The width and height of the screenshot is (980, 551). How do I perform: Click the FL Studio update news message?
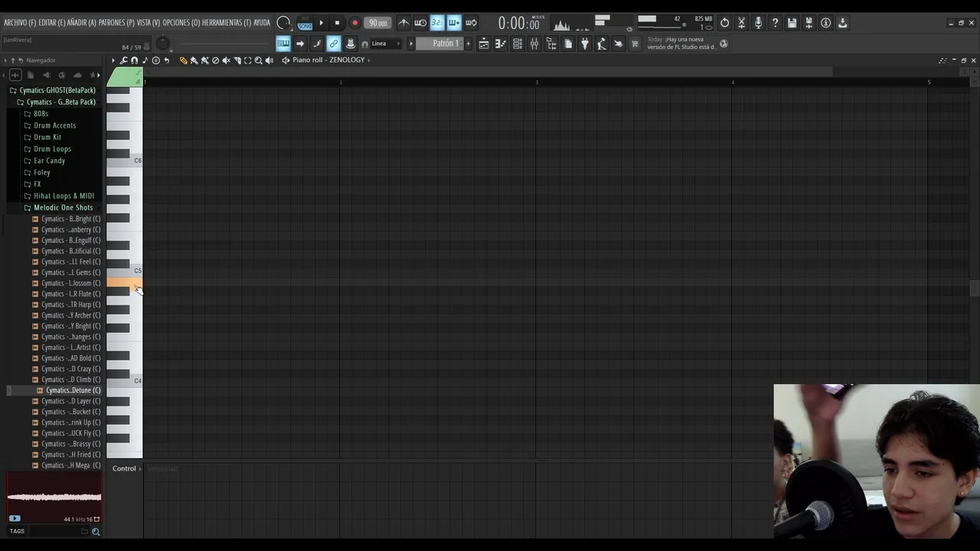click(x=681, y=44)
